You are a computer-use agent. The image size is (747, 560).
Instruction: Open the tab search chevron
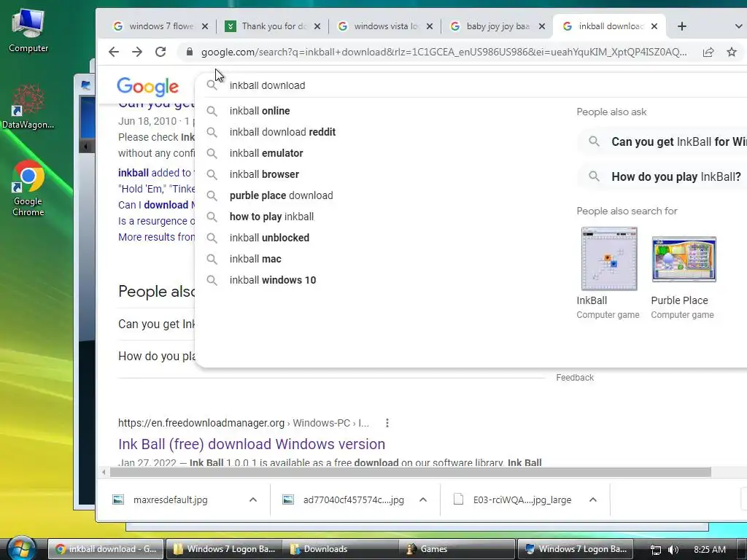(x=738, y=26)
